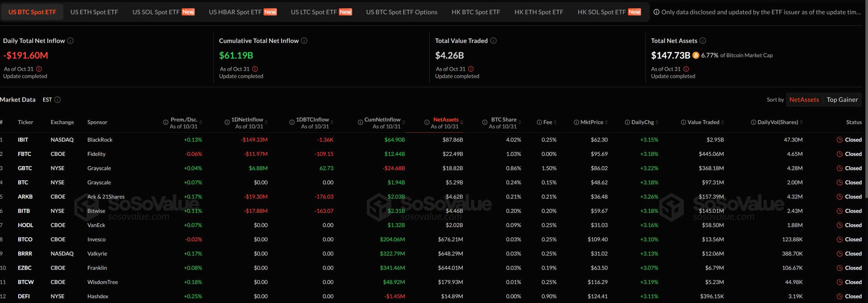Screen dimensions: 868x303
Task: Click info icon next to Total Net Assets
Action: [x=703, y=41]
